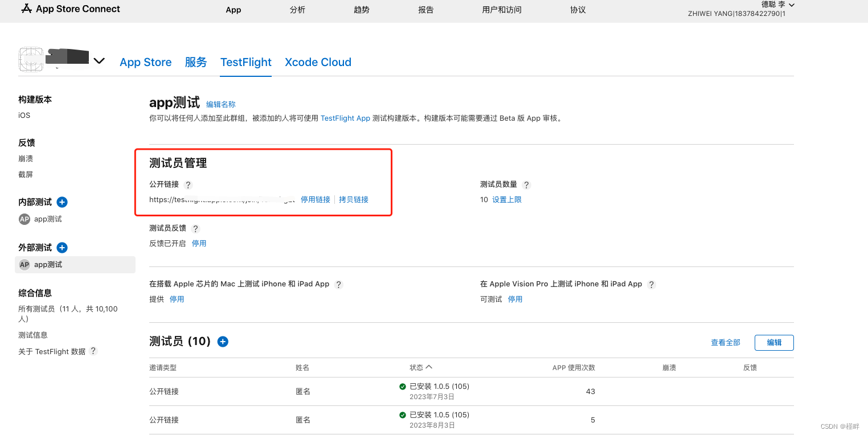The height and width of the screenshot is (435, 868).
Task: Click 停用 next to 可测试
Action: point(515,299)
